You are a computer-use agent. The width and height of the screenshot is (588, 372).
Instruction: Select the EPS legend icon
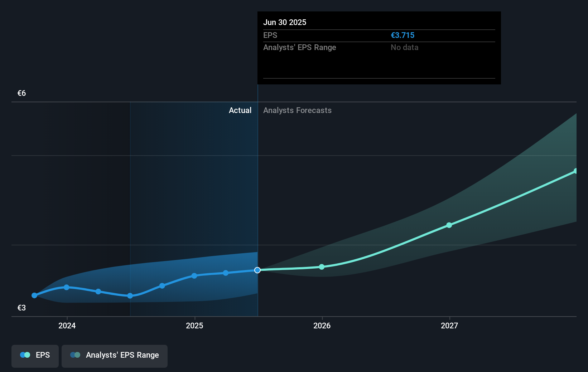(24, 354)
